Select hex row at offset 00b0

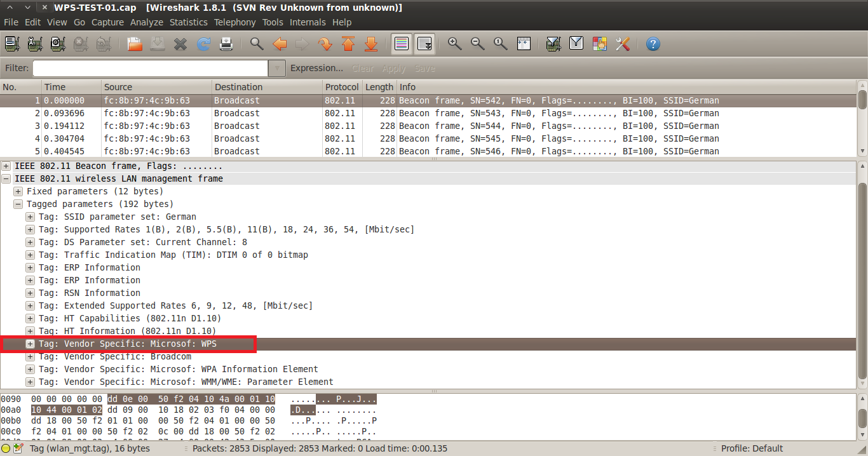pyautogui.click(x=189, y=420)
